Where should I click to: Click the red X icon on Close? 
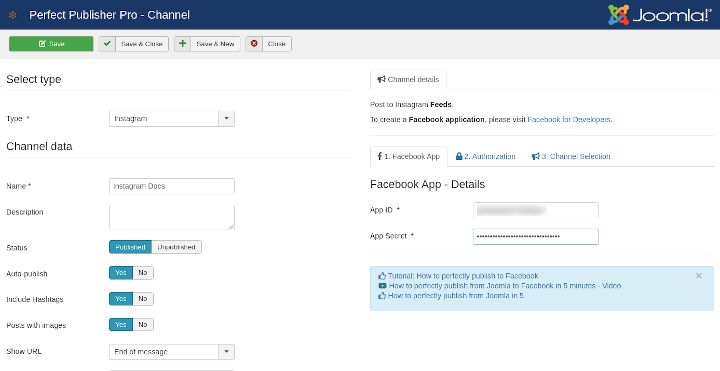pos(254,44)
